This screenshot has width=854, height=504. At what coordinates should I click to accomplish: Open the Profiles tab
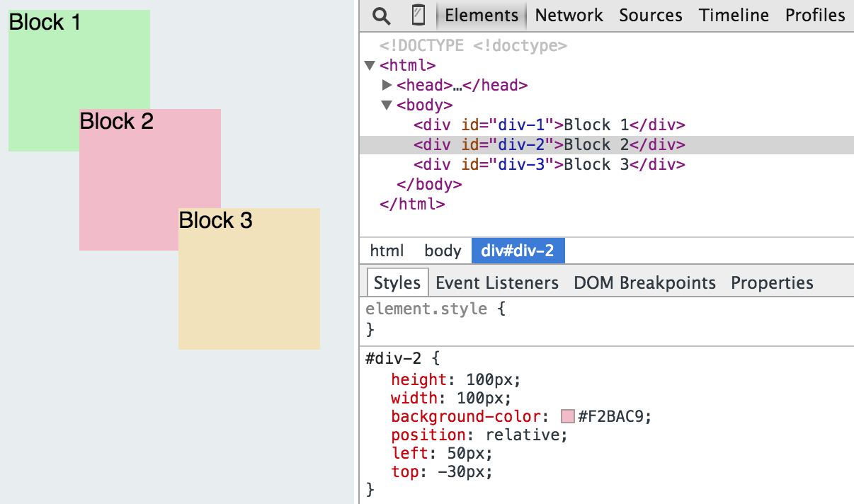815,16
